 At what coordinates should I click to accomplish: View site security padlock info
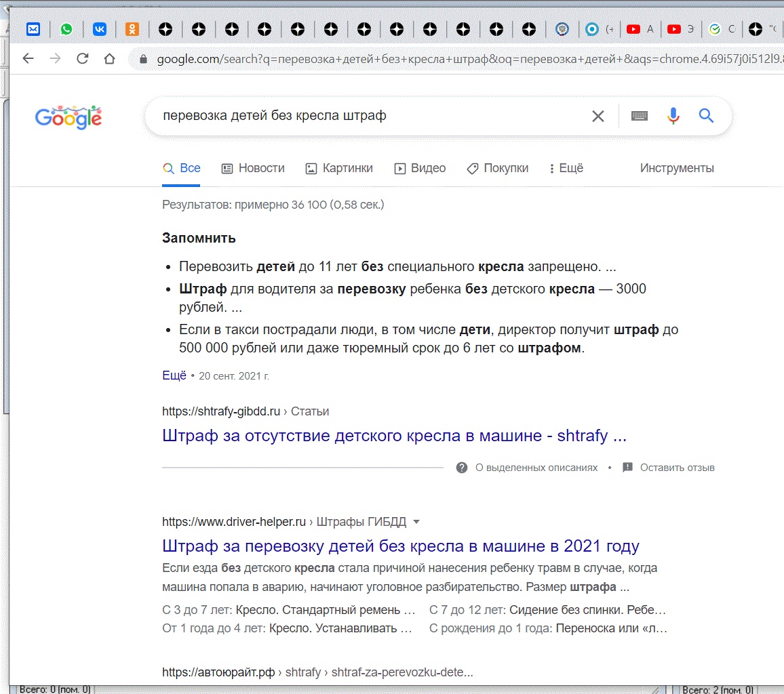click(x=144, y=59)
